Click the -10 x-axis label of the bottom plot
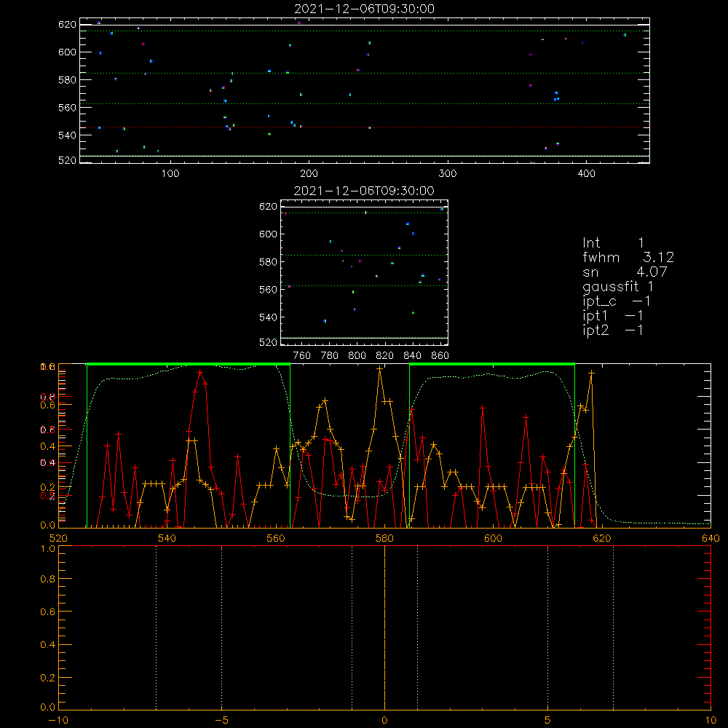Screen dimensions: 728x728 coord(58,720)
